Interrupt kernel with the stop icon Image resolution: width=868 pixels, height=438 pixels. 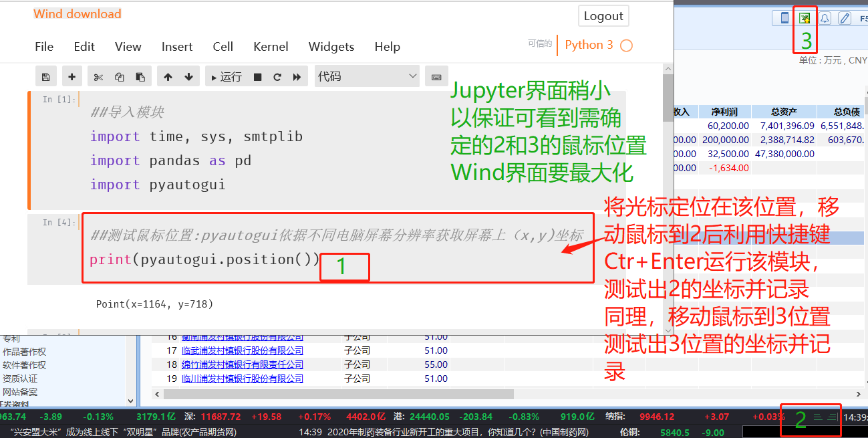(x=257, y=77)
